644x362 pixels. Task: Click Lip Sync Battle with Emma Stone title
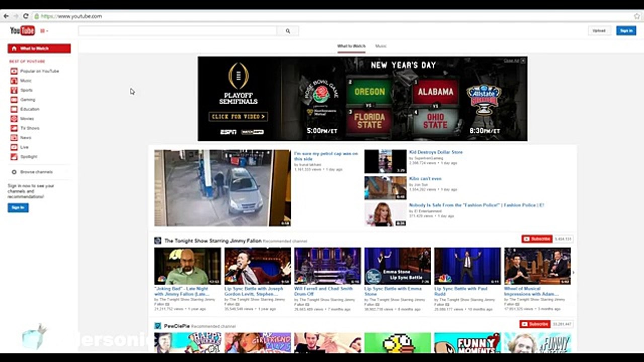(393, 291)
